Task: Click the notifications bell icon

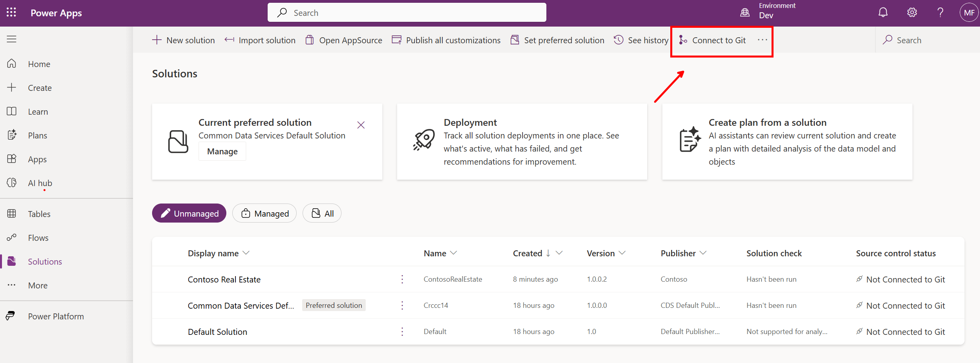Action: pyautogui.click(x=883, y=13)
